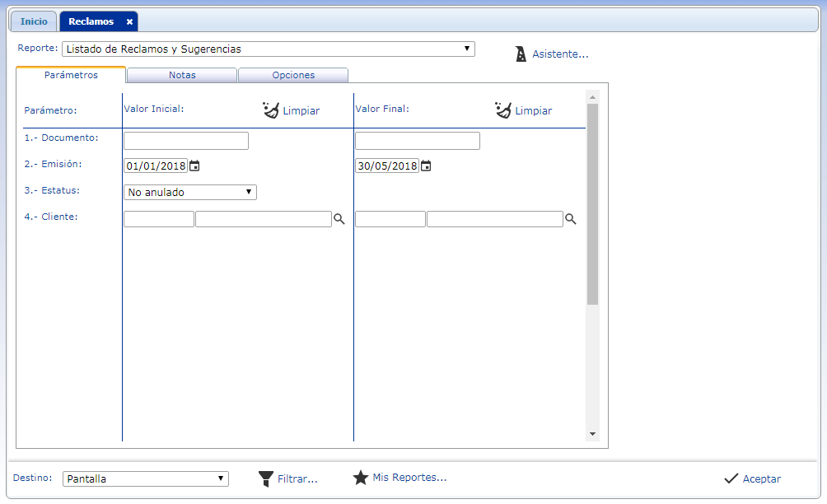Viewport: 827px width, 504px height.
Task: Click the 'Reporte:' label
Action: click(x=37, y=48)
